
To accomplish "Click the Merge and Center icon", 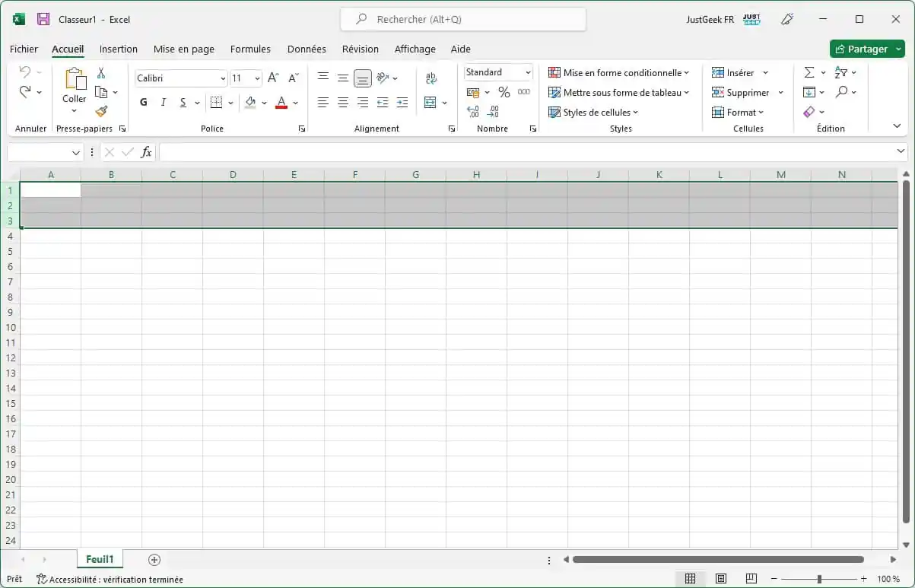I will pyautogui.click(x=430, y=103).
